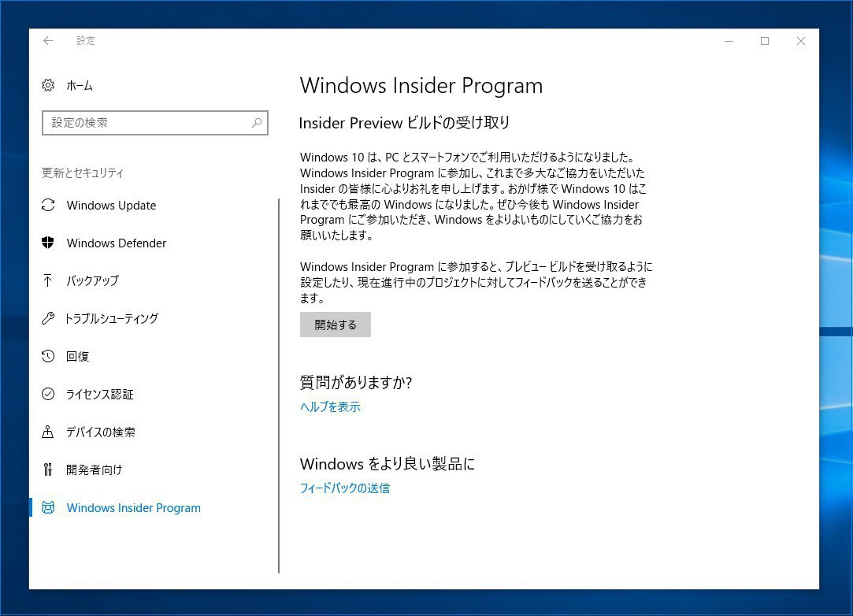The width and height of the screenshot is (853, 616).
Task: Click the Windows Insider Program page title
Action: click(421, 86)
